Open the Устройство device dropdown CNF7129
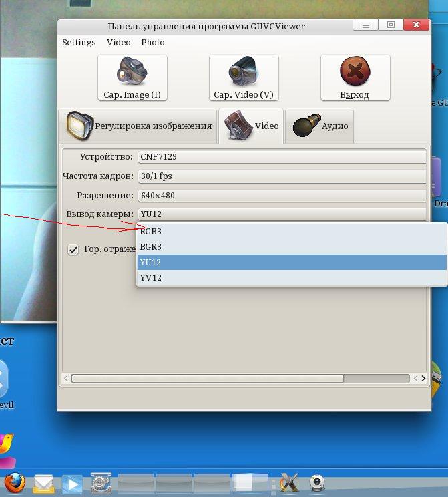The height and width of the screenshot is (497, 448). 282,157
